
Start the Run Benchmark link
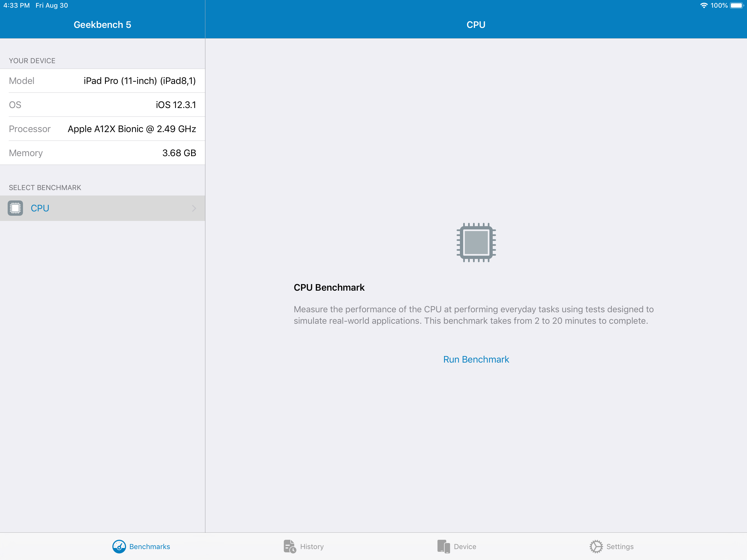476,359
